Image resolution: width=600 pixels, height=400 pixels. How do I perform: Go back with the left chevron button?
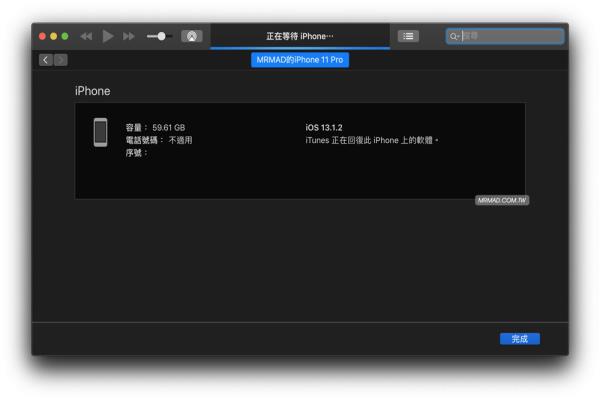[46, 60]
